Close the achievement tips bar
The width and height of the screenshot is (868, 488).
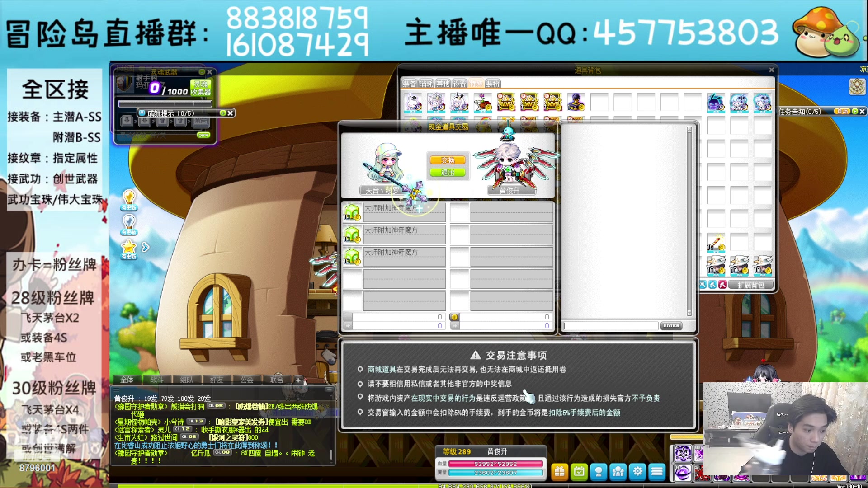230,113
